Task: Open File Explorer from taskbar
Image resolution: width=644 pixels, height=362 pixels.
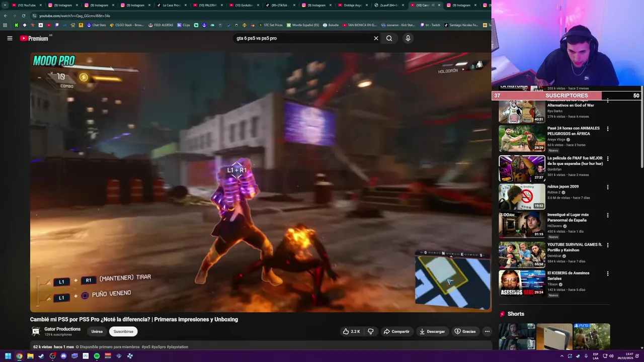Action: coord(30,356)
